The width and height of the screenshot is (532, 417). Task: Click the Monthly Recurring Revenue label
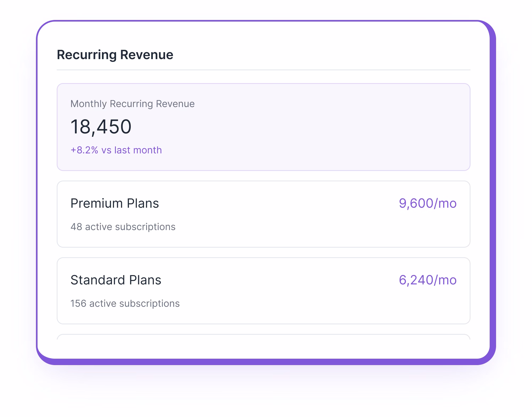point(132,104)
